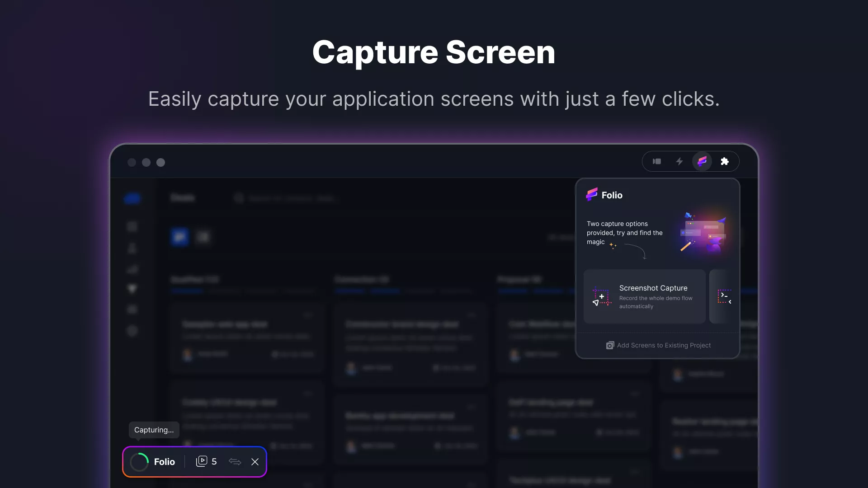Click the captured screens count icon
The height and width of the screenshot is (488, 868).
coord(202,461)
